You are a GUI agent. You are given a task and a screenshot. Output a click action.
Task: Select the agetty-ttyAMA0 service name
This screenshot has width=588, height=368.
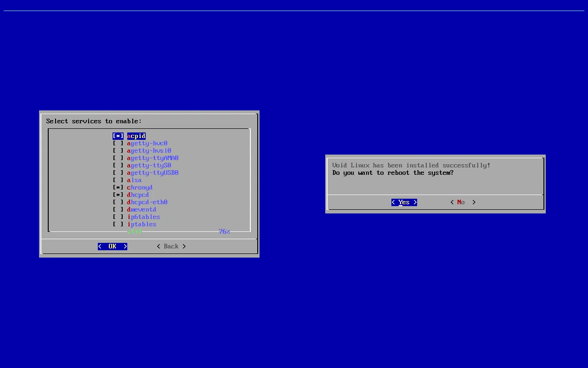pos(153,158)
